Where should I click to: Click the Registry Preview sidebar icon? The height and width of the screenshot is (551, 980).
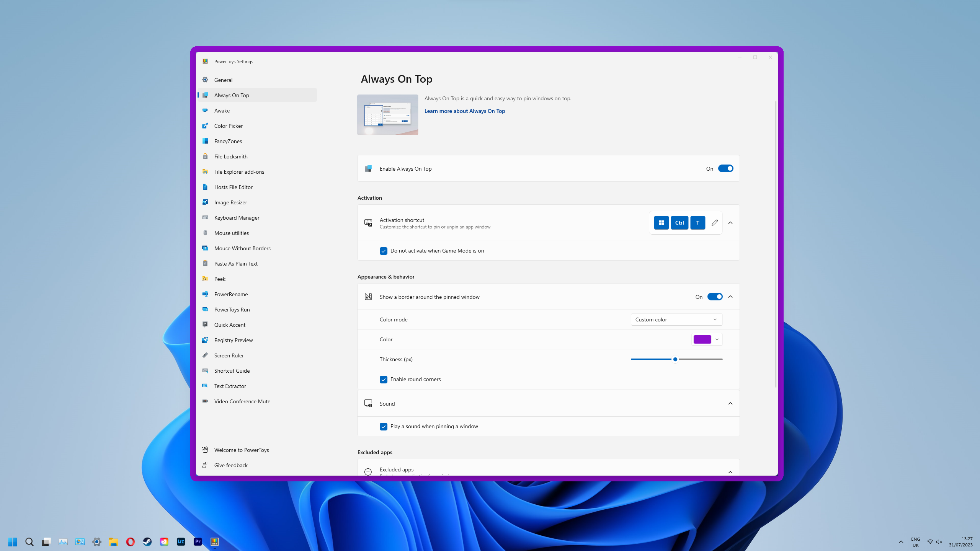(205, 340)
